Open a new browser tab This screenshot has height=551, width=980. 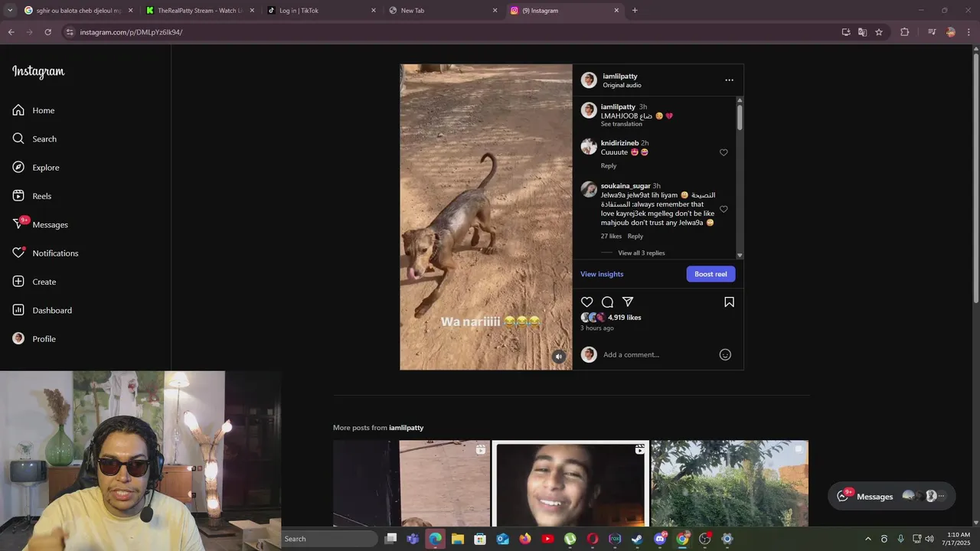click(635, 11)
